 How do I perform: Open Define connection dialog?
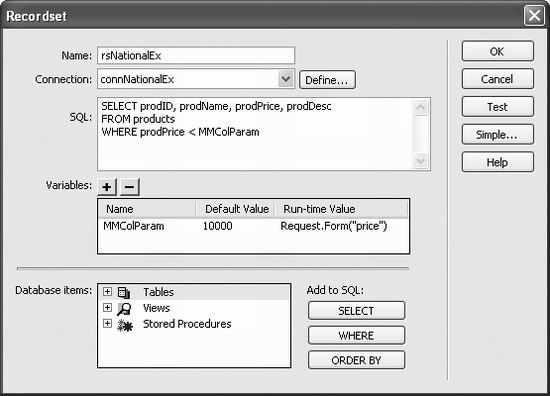pyautogui.click(x=327, y=80)
